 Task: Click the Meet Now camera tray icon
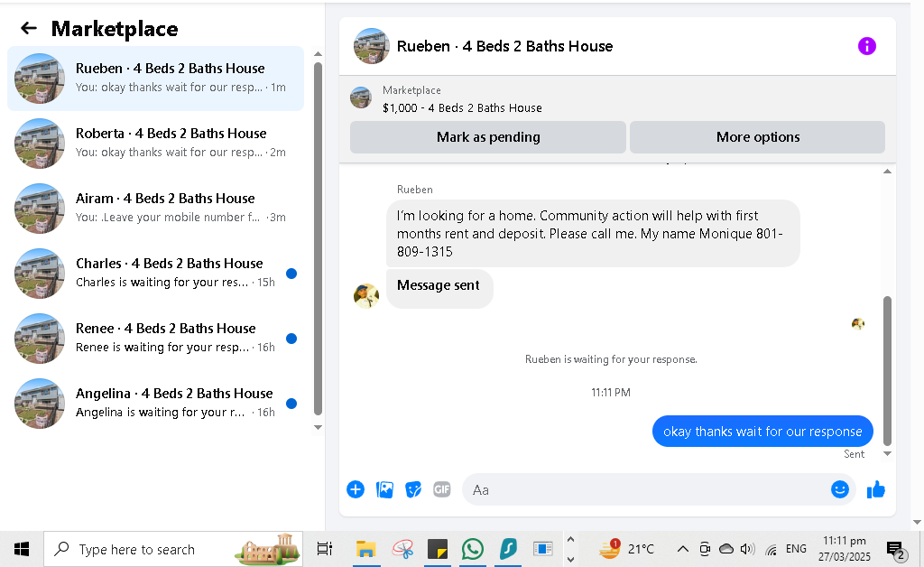tap(704, 549)
